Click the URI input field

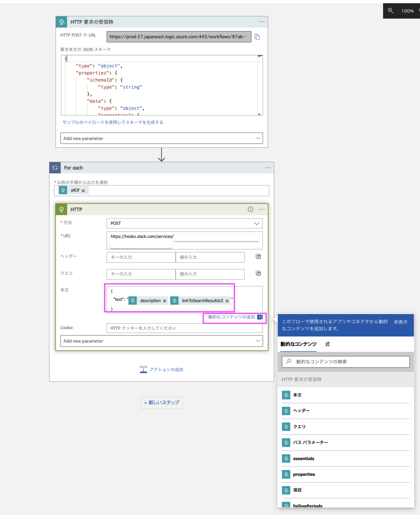tap(184, 240)
